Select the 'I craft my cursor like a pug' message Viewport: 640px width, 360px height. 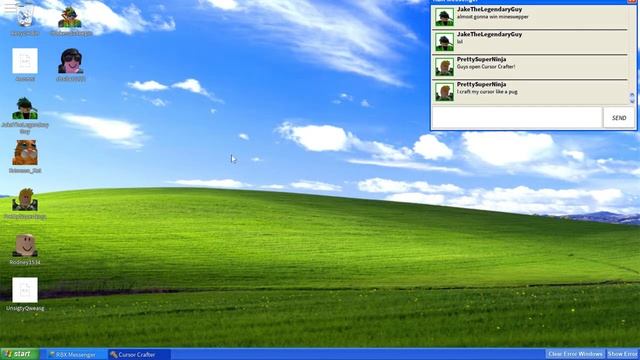487,92
